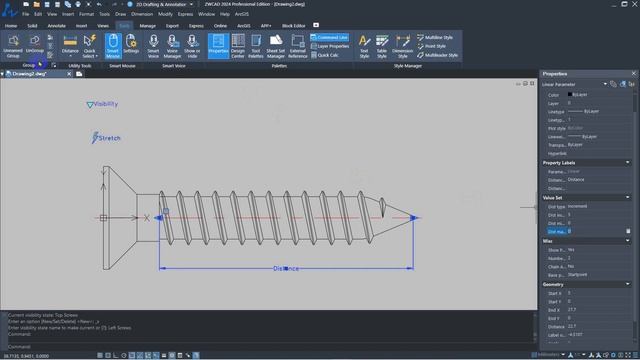This screenshot has height=360, width=640.
Task: Open Quick Calc
Action: click(x=325, y=55)
